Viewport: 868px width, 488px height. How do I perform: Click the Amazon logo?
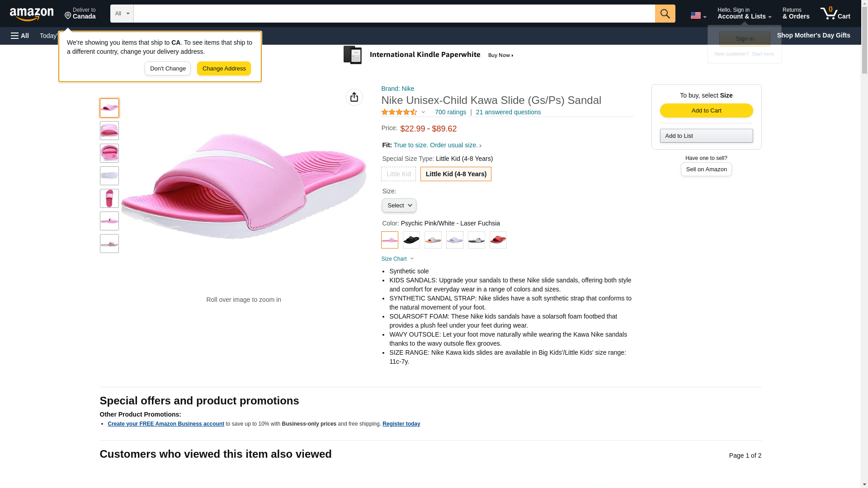point(32,14)
